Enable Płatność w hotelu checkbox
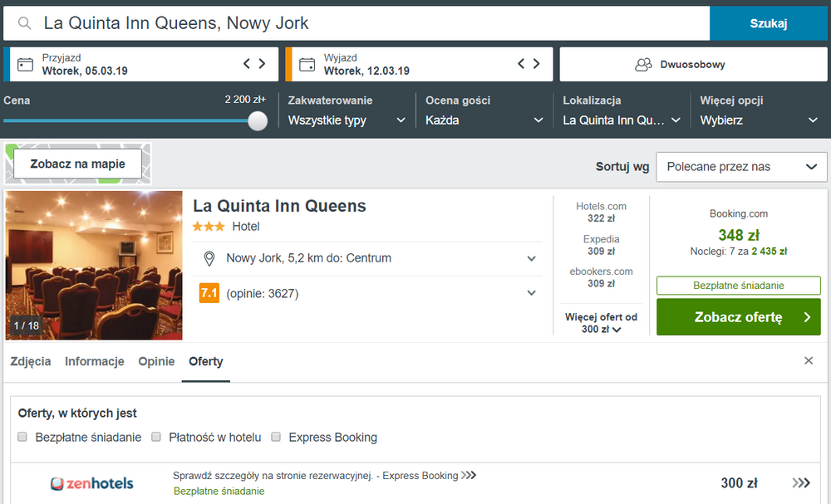 (x=156, y=437)
